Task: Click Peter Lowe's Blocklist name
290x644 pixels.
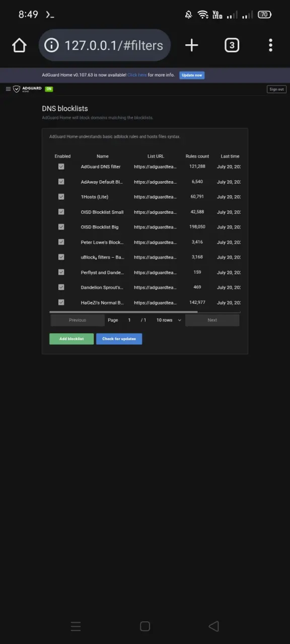Action: (x=102, y=242)
